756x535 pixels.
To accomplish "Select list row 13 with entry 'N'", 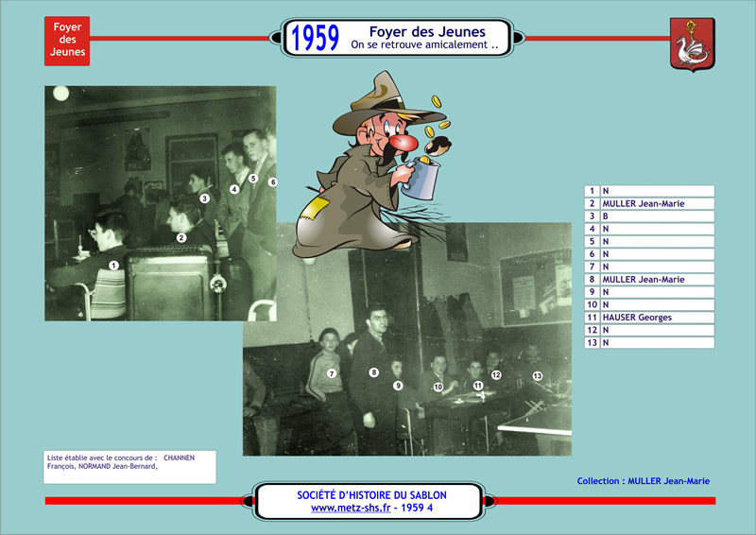I will pos(649,342).
